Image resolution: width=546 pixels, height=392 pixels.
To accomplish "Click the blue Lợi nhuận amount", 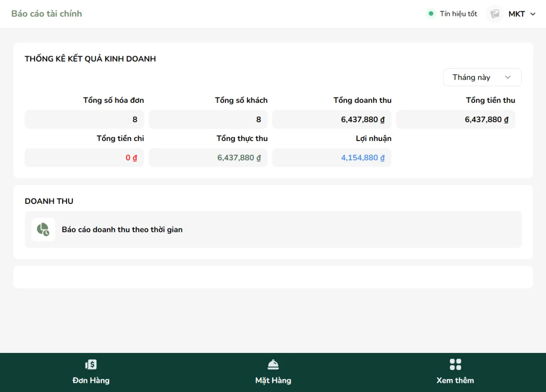I will [363, 158].
